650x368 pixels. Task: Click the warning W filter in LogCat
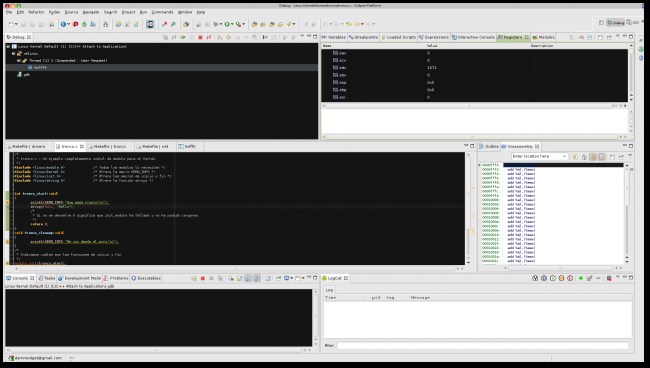coord(561,278)
